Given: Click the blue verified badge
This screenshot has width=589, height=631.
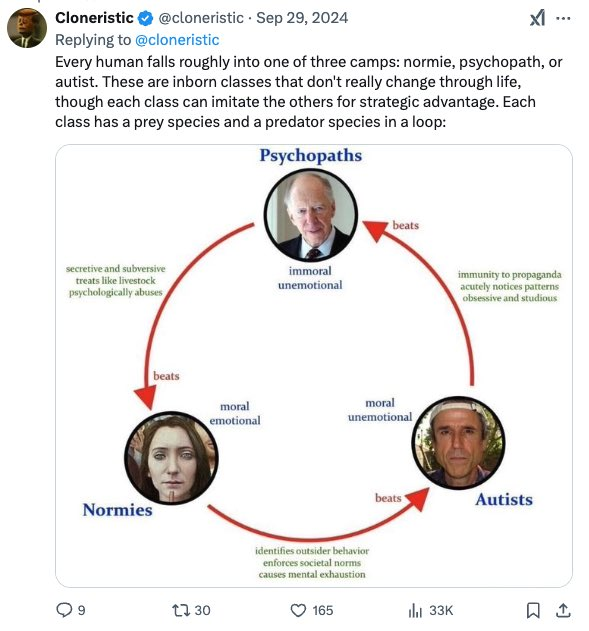Looking at the screenshot, I should pos(145,18).
